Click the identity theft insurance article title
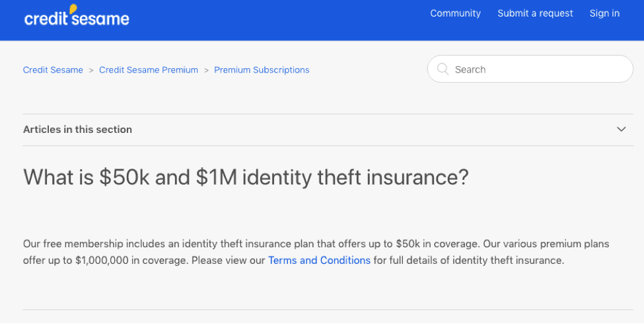 pos(246,178)
